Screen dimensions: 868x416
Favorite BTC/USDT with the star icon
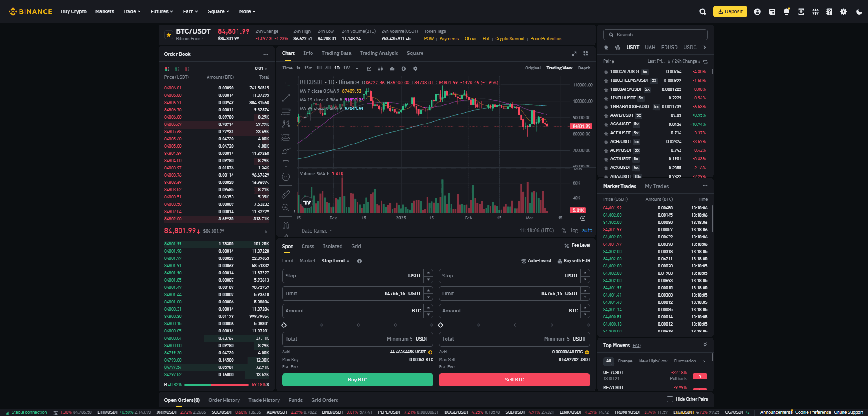(x=169, y=35)
